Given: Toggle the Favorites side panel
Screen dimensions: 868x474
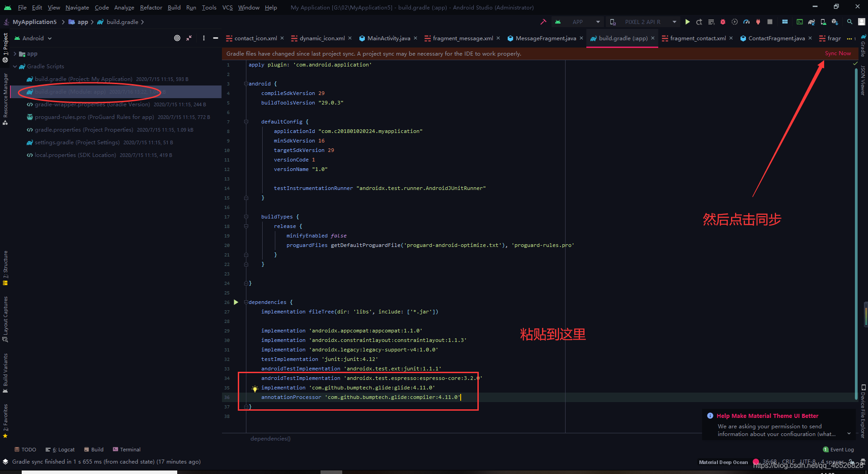Looking at the screenshot, I should [5, 421].
